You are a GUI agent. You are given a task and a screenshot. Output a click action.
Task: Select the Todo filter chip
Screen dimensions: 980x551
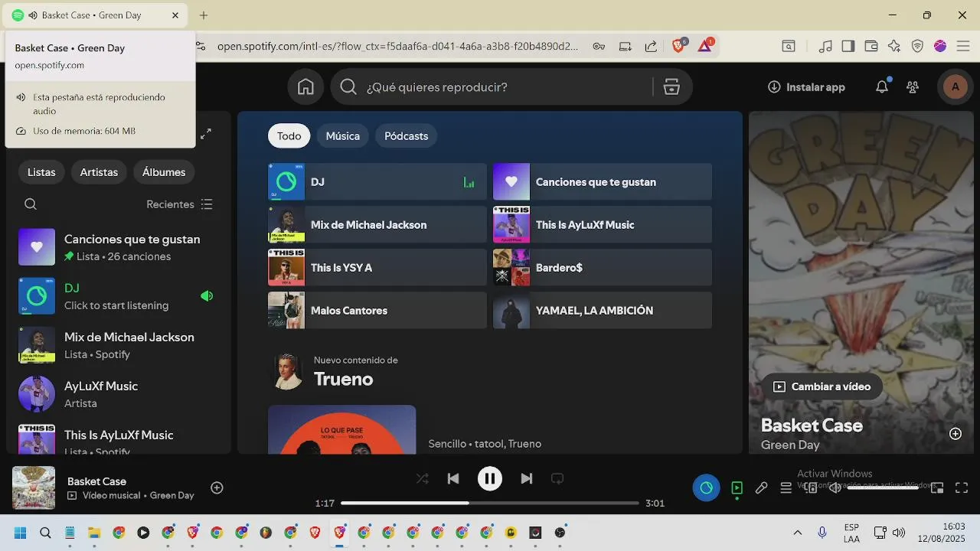point(289,136)
